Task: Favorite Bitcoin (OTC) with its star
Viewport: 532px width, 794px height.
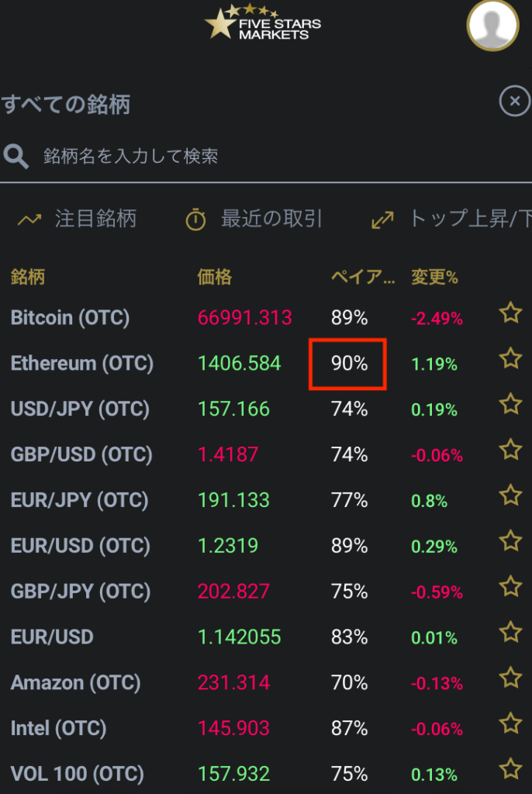Action: (511, 313)
